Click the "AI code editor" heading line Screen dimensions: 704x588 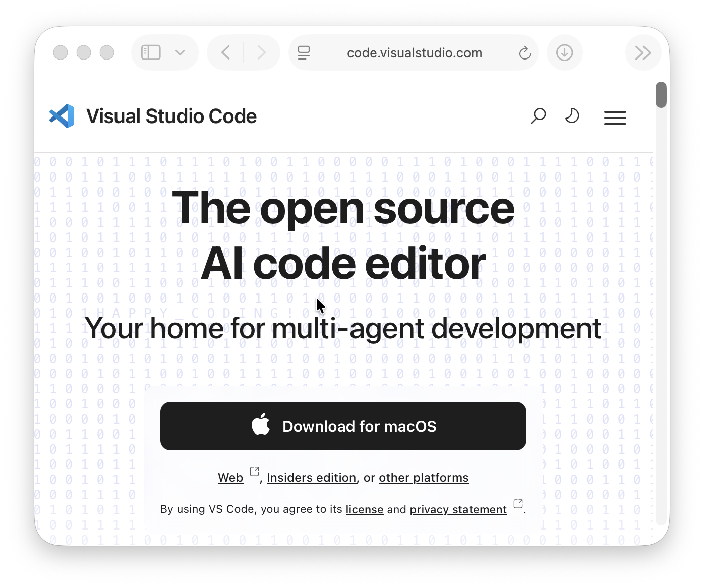click(343, 263)
